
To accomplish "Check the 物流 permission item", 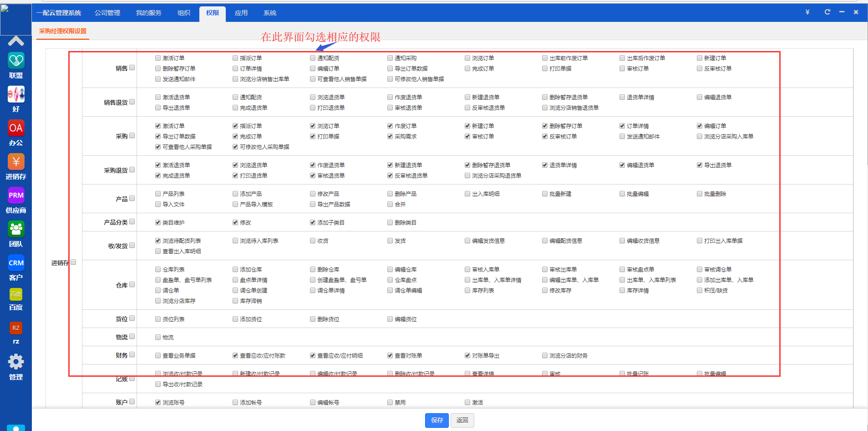I will point(158,337).
